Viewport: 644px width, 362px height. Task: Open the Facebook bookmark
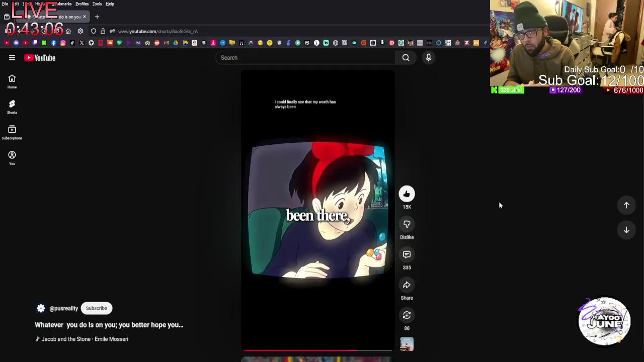(x=54, y=43)
